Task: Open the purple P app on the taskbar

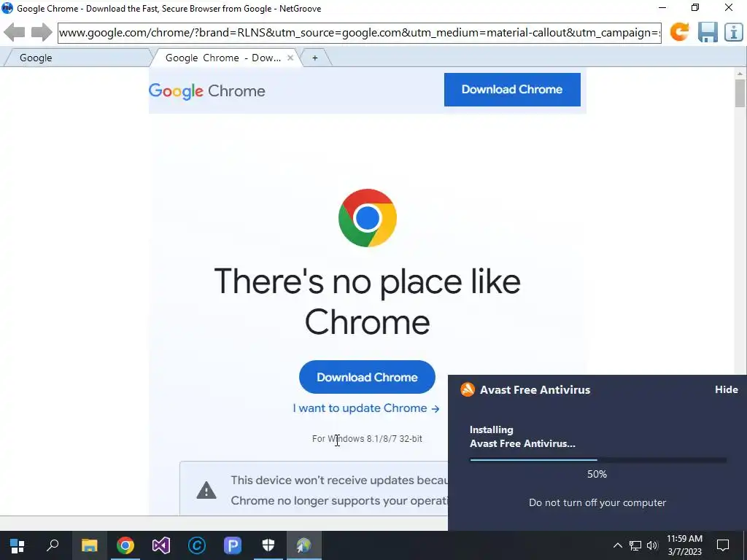Action: pos(233,545)
